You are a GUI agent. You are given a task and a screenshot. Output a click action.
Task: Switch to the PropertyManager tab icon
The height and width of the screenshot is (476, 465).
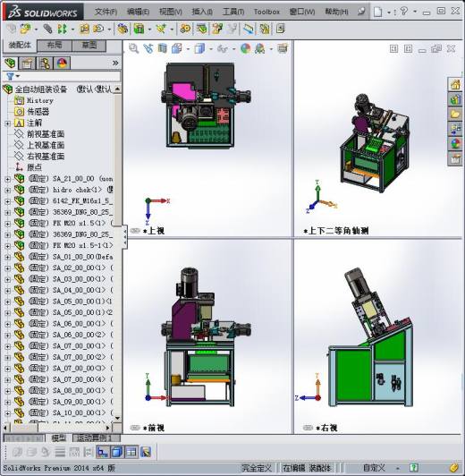click(27, 64)
